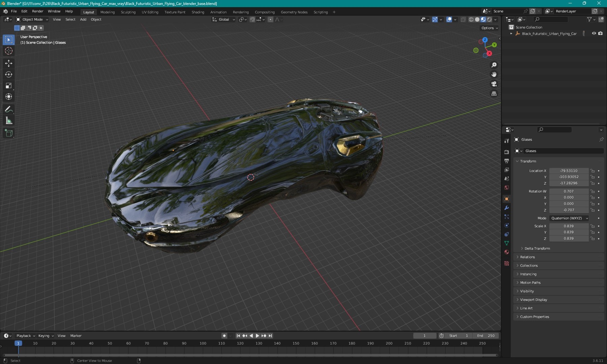
Task: Open the Modifier properties tab
Action: pyautogui.click(x=507, y=208)
